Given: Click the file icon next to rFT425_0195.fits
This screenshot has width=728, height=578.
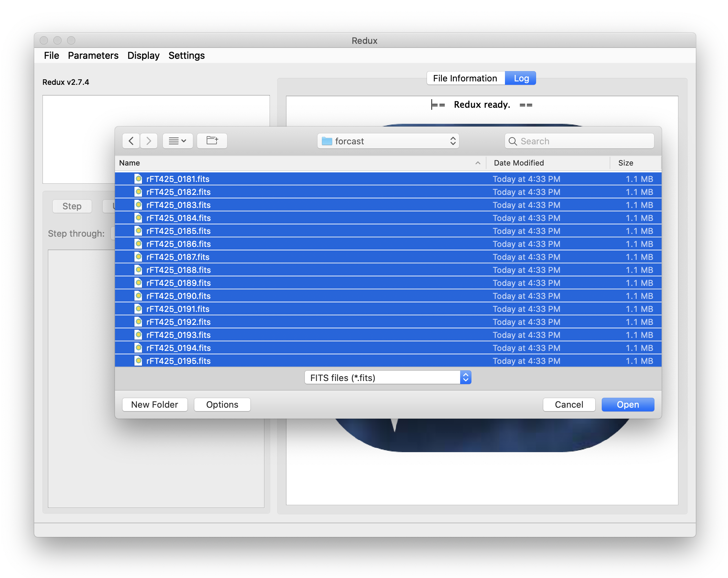Looking at the screenshot, I should (138, 360).
